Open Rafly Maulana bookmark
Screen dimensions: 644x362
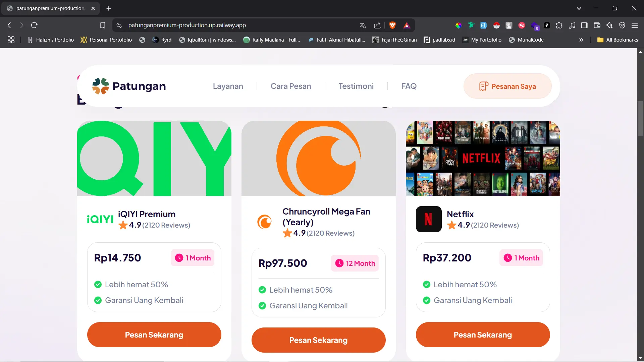(x=272, y=40)
